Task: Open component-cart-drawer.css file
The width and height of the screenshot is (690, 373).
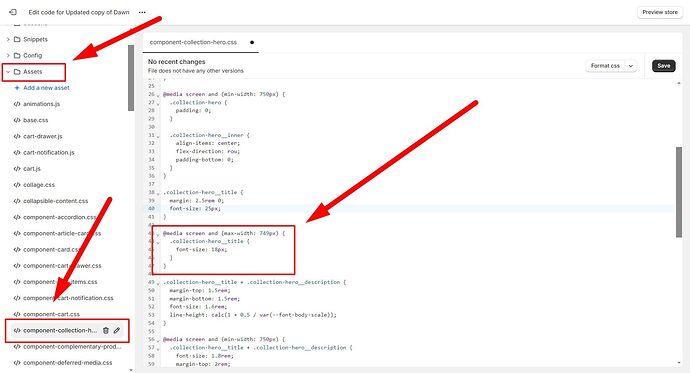Action: (62, 266)
